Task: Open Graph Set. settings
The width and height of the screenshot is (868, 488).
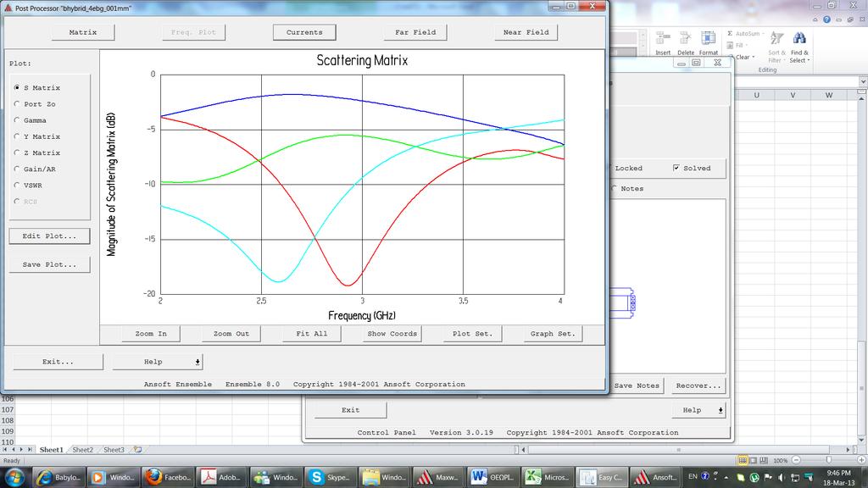Action: pos(553,334)
